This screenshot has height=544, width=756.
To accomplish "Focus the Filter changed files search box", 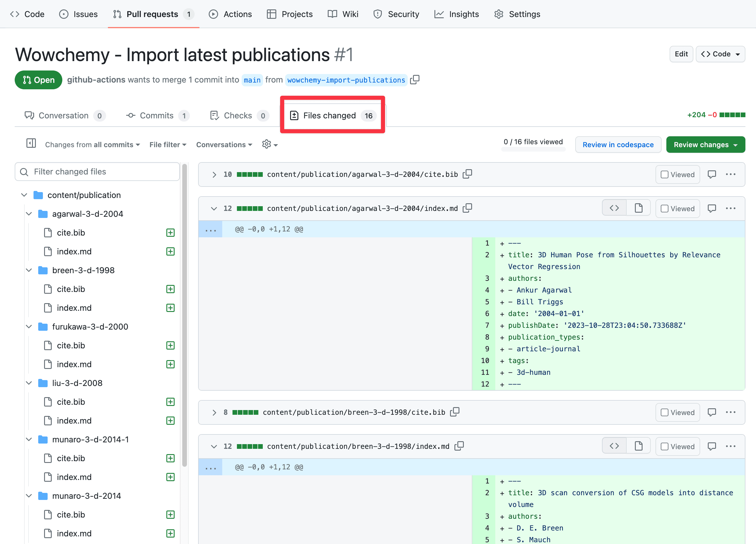I will tap(97, 171).
